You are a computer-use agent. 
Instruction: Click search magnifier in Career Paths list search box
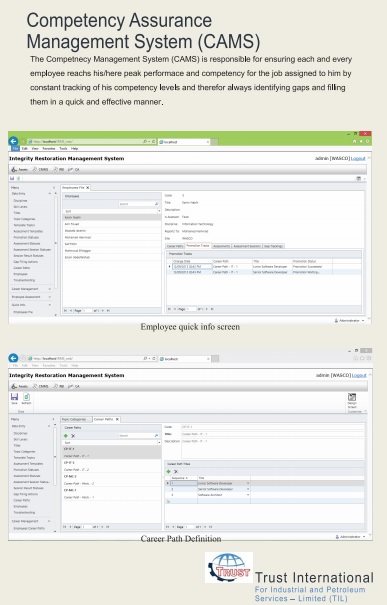point(157,436)
